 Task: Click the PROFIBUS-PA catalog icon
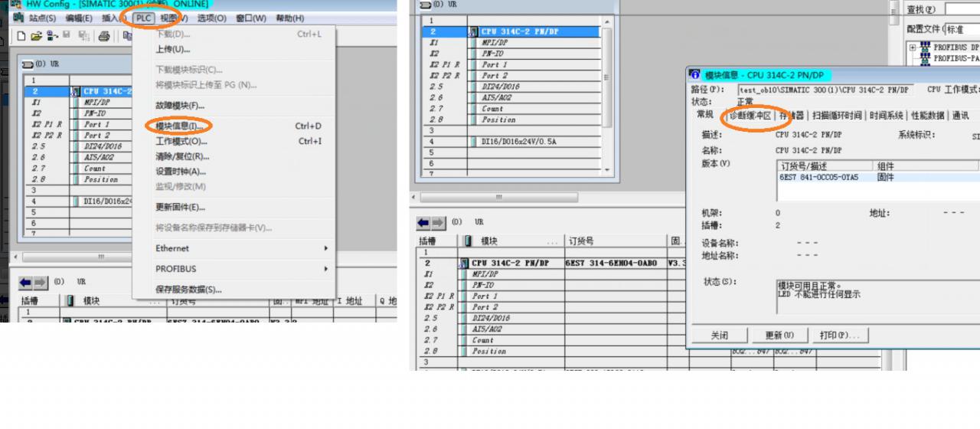[x=925, y=58]
